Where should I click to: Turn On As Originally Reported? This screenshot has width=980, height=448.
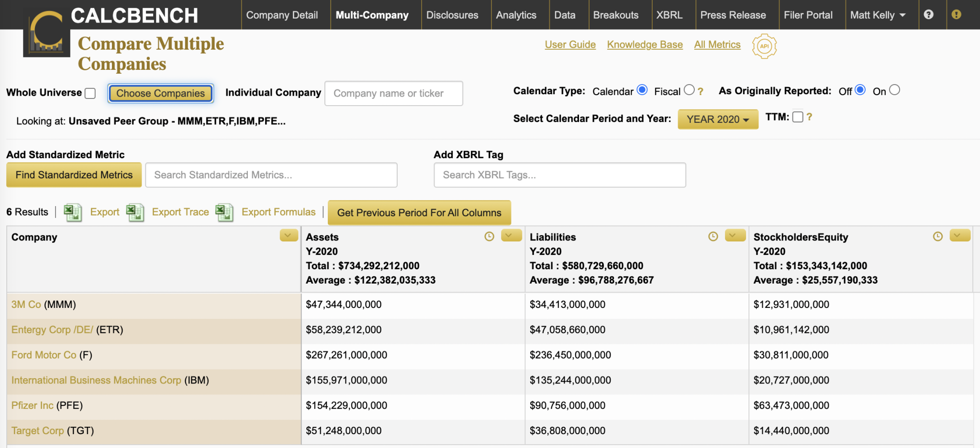[x=894, y=90]
